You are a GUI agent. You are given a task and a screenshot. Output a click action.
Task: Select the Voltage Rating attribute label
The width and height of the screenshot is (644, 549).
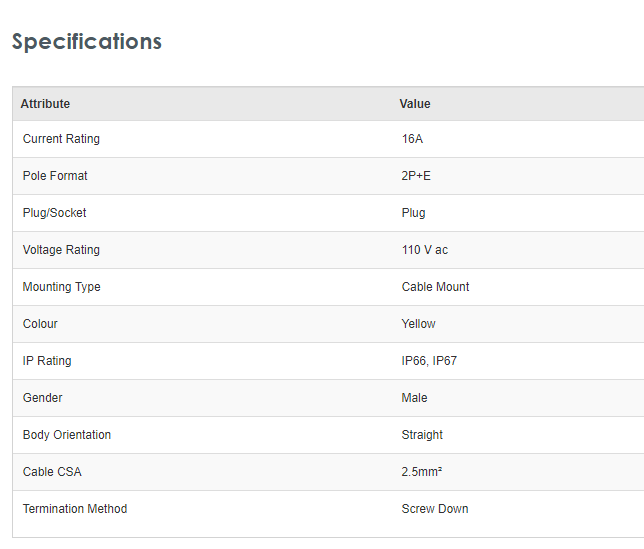click(61, 250)
